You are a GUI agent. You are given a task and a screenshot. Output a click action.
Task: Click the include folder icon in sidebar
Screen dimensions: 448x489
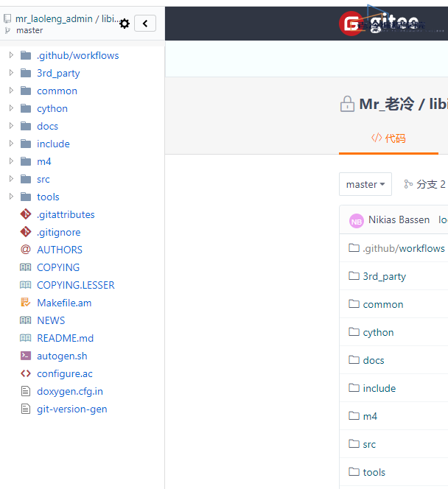tap(26, 144)
